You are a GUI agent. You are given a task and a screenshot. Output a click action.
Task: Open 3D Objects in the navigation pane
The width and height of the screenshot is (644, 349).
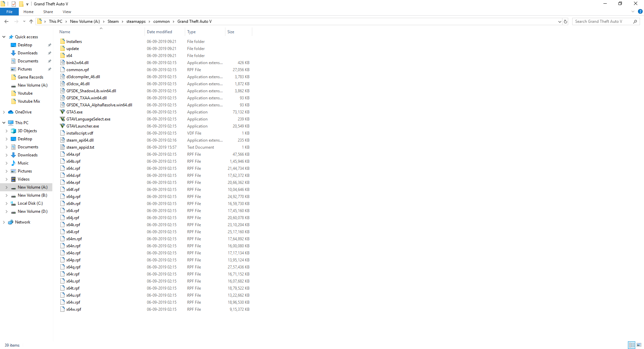click(x=27, y=131)
